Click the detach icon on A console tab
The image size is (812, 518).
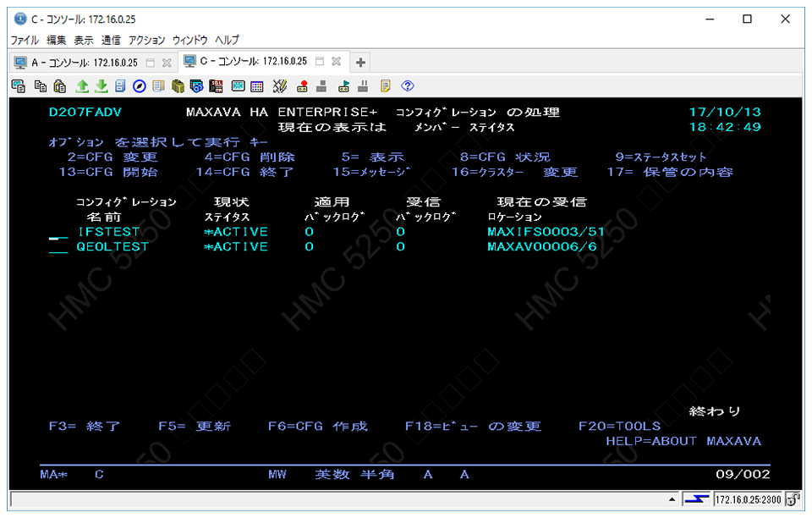click(x=151, y=63)
